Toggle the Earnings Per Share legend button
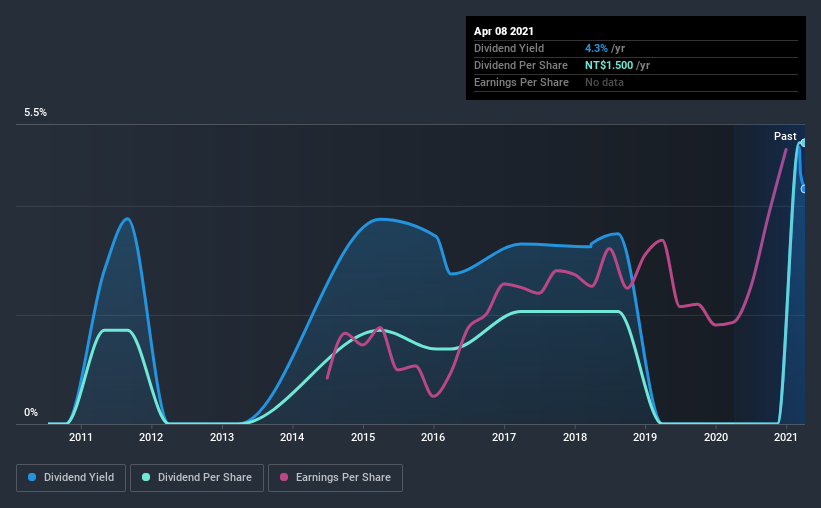Screen dimensions: 821x508 click(335, 478)
